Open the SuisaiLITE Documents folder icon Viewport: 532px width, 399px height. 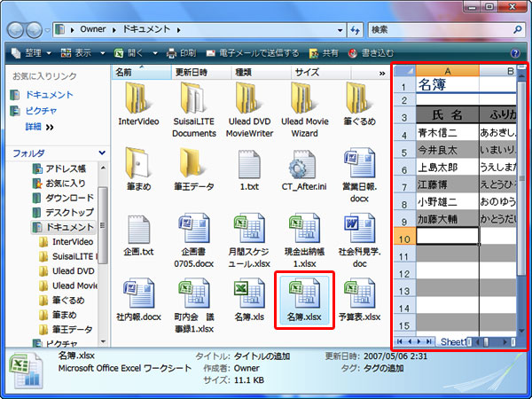193,98
